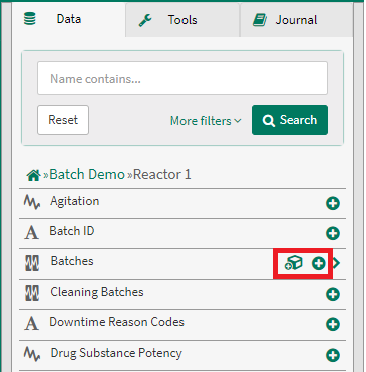Click the Agitation signal waveform icon
The height and width of the screenshot is (372, 366).
pos(32,202)
